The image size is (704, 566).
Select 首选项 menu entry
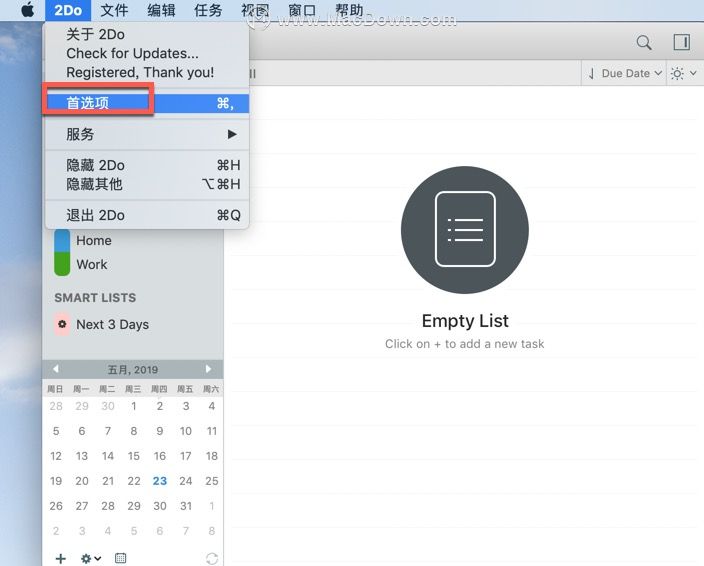[x=147, y=103]
